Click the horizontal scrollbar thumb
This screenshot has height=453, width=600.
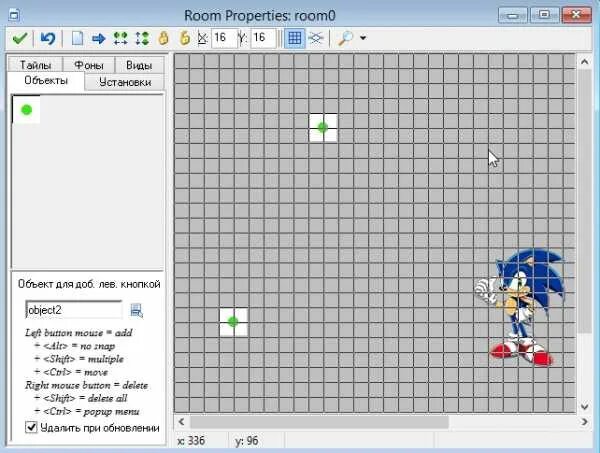(319, 422)
